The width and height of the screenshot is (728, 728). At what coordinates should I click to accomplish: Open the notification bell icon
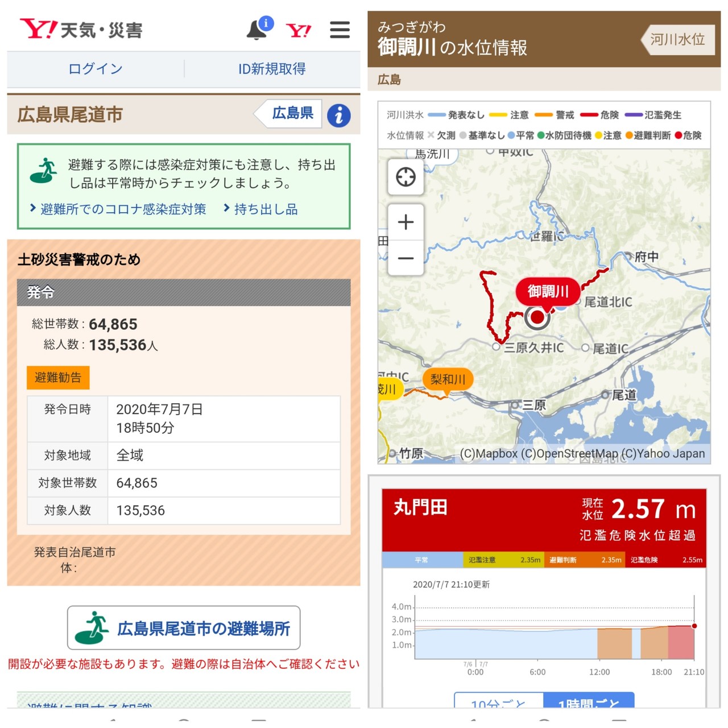(257, 30)
